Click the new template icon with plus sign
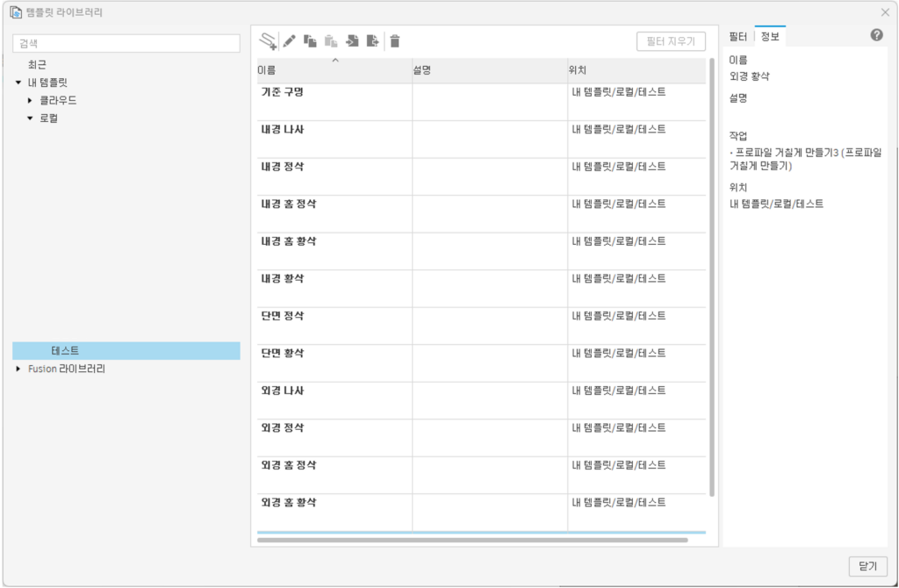Viewport: 899px width, 588px height. (x=268, y=41)
